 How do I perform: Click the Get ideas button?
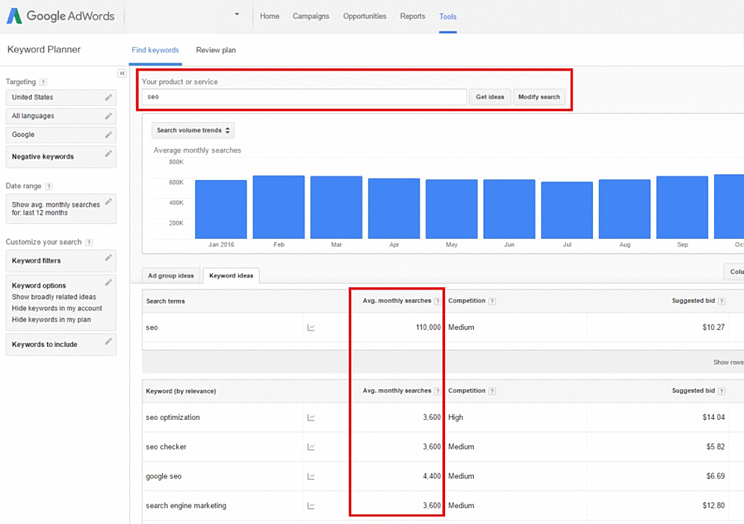coord(490,97)
